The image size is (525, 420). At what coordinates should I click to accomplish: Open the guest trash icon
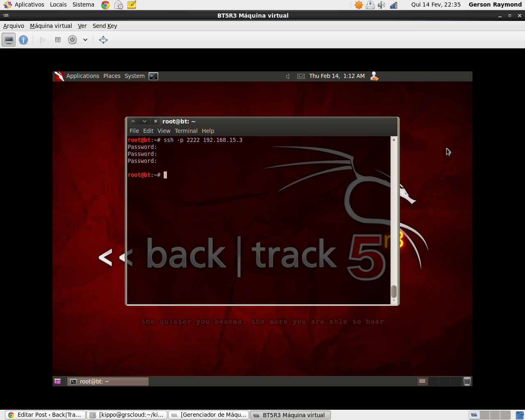click(x=467, y=381)
